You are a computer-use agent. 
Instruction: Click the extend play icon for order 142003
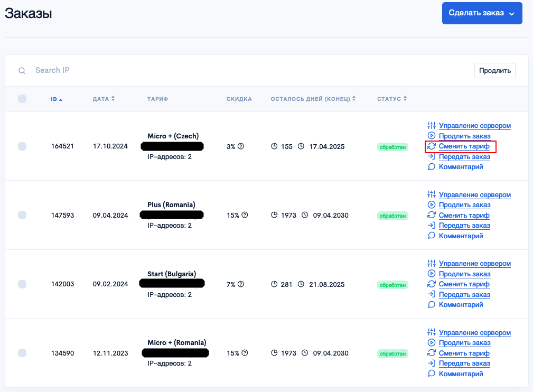[x=432, y=274]
